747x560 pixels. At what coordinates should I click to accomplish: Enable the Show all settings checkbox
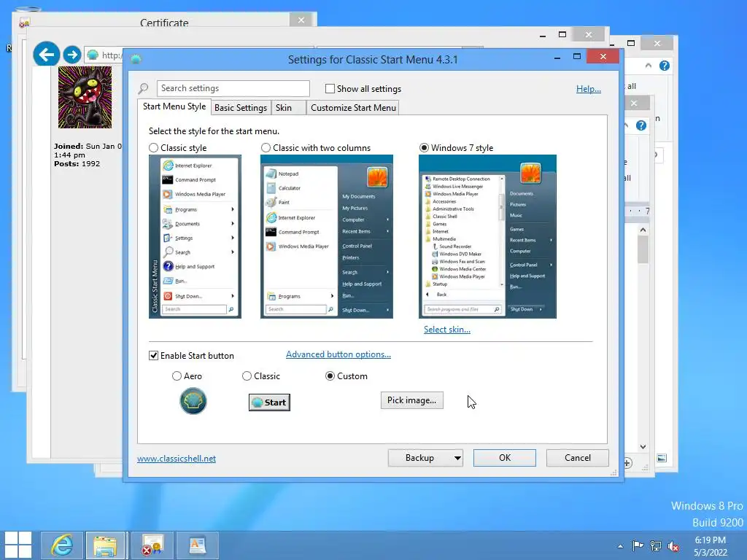click(330, 88)
